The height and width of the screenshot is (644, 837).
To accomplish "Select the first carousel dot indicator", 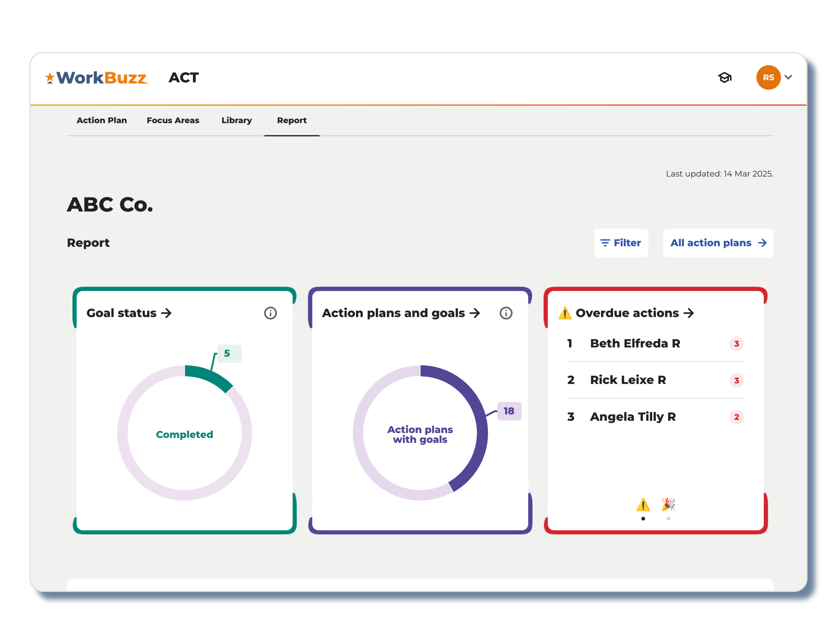I will click(x=643, y=519).
